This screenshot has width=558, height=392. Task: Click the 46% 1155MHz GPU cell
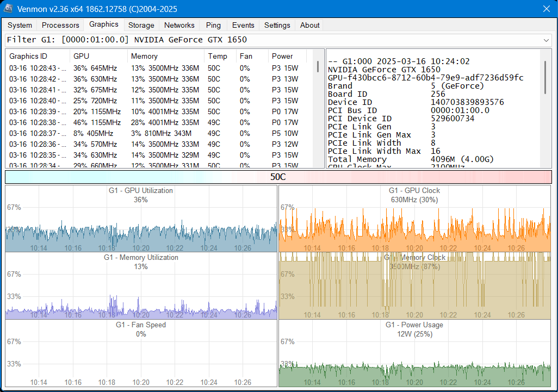coord(97,122)
